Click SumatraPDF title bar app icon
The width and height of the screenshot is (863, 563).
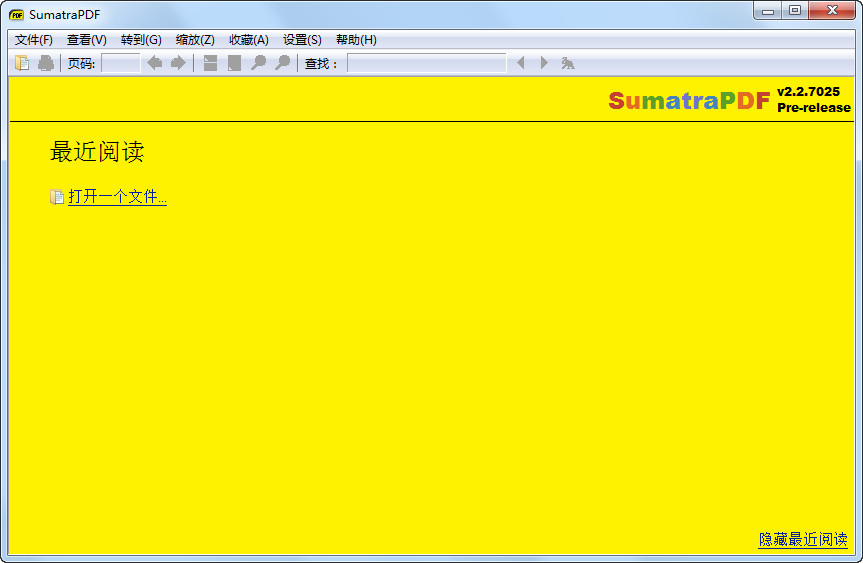(x=17, y=15)
